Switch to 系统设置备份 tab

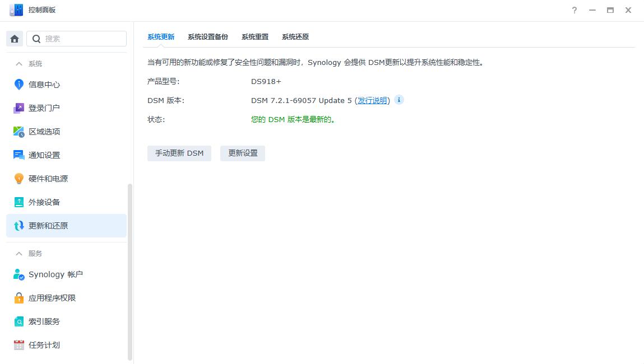coord(207,37)
